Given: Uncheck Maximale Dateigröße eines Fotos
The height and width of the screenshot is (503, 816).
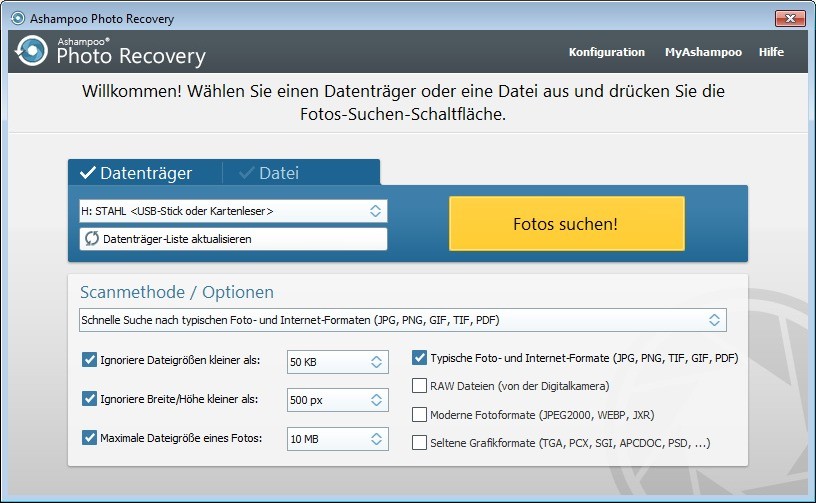Looking at the screenshot, I should pos(90,437).
